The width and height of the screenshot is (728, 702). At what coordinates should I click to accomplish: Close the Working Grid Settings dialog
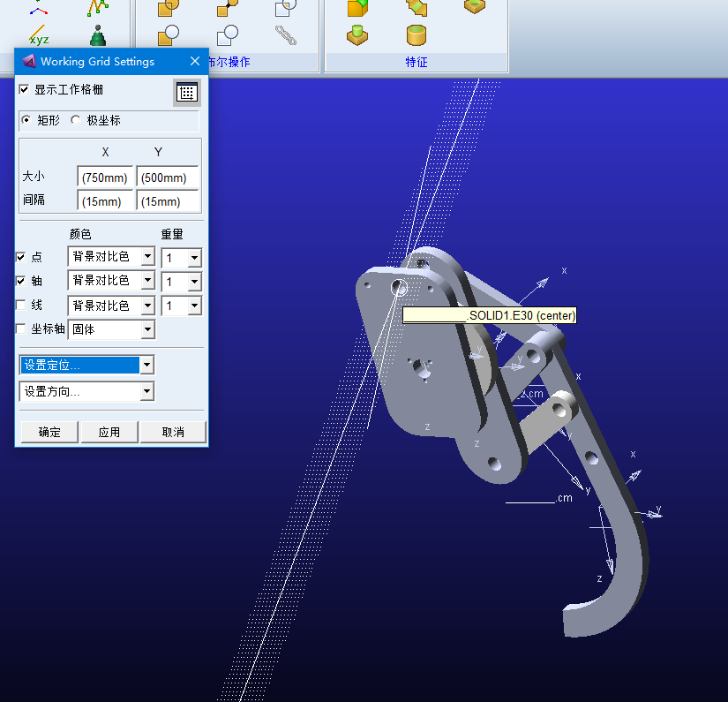point(195,61)
